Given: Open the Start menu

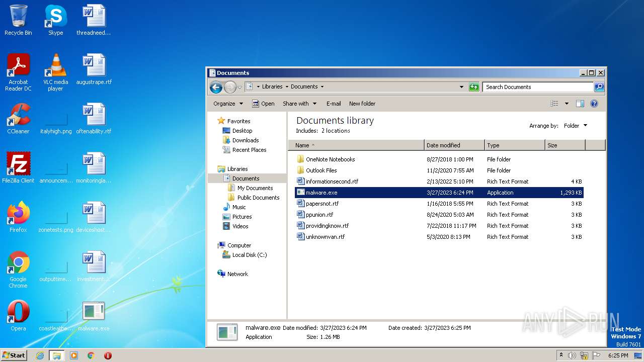Looking at the screenshot, I should click(x=14, y=355).
